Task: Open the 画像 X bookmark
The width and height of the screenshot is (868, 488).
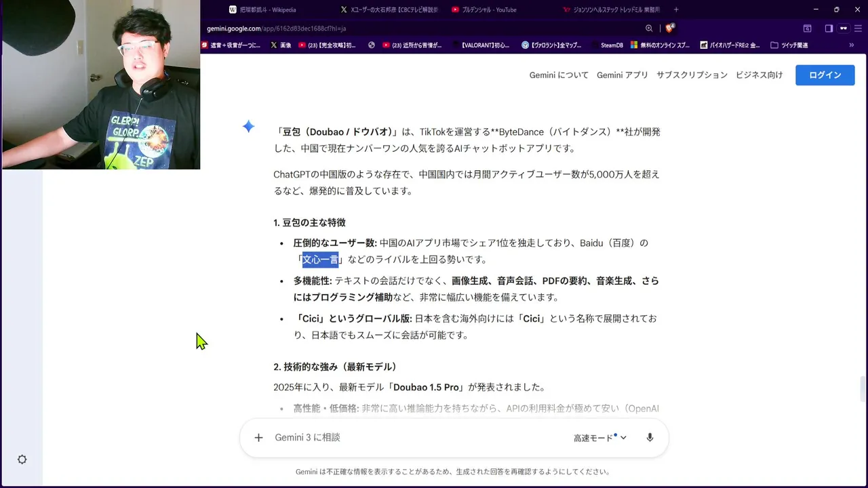Action: (x=281, y=45)
